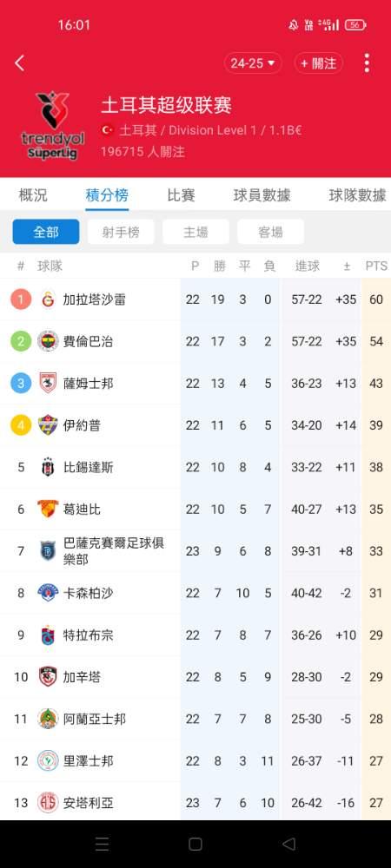The width and height of the screenshot is (391, 868).
Task: Tap the 費倫巴治 team crest
Action: (x=48, y=341)
